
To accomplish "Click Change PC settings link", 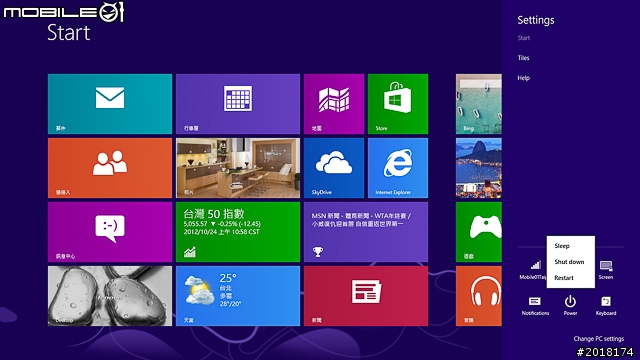I will coord(598,338).
